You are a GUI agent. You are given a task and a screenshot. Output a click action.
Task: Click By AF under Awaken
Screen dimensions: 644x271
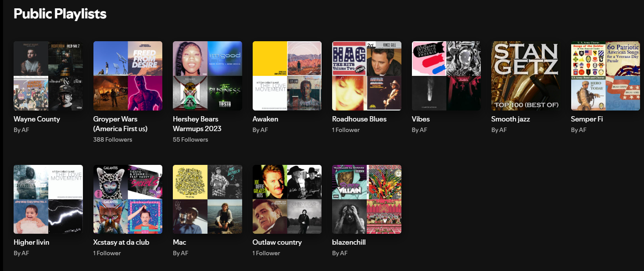coord(260,130)
